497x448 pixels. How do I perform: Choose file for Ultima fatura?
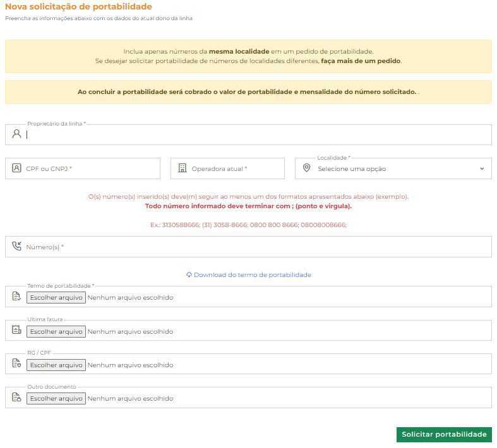click(x=56, y=331)
